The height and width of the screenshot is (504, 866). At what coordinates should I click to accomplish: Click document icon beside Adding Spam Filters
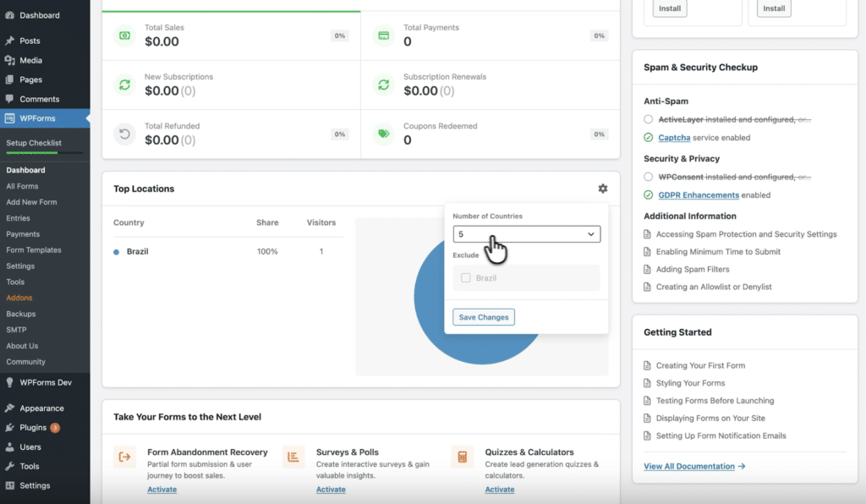(x=647, y=270)
